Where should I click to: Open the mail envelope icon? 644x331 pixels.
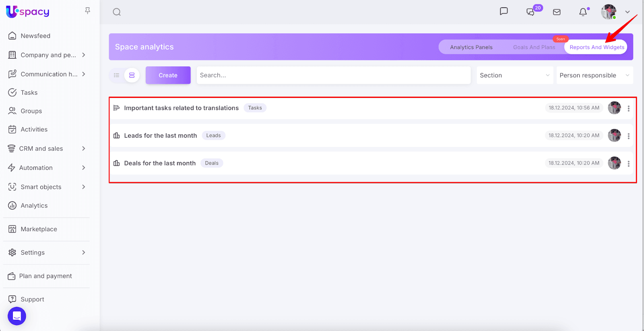click(557, 12)
